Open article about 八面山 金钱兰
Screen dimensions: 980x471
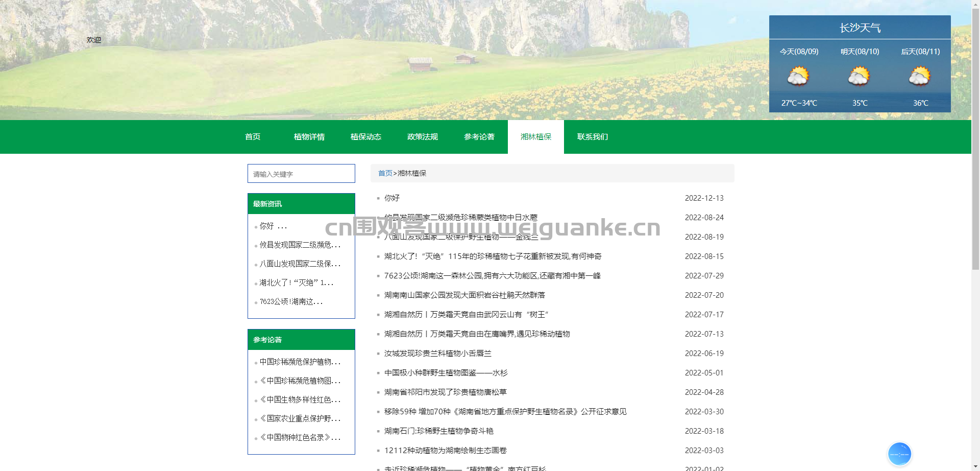point(461,237)
